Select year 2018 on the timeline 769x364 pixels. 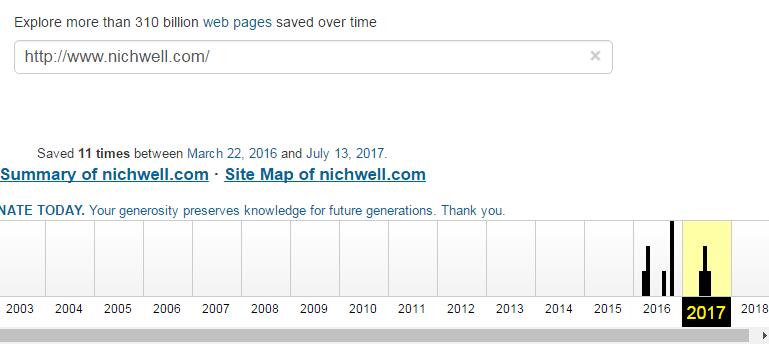754,309
